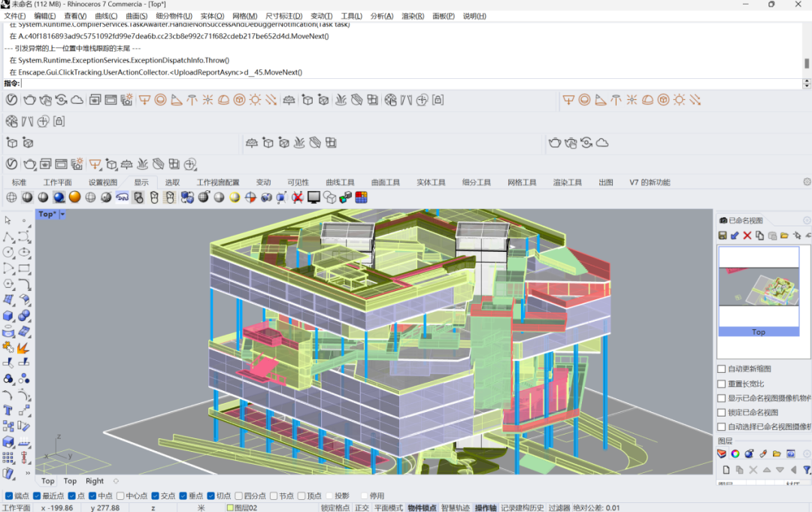Switch to 实体工具 toolbar tab
The height and width of the screenshot is (512, 812).
431,182
